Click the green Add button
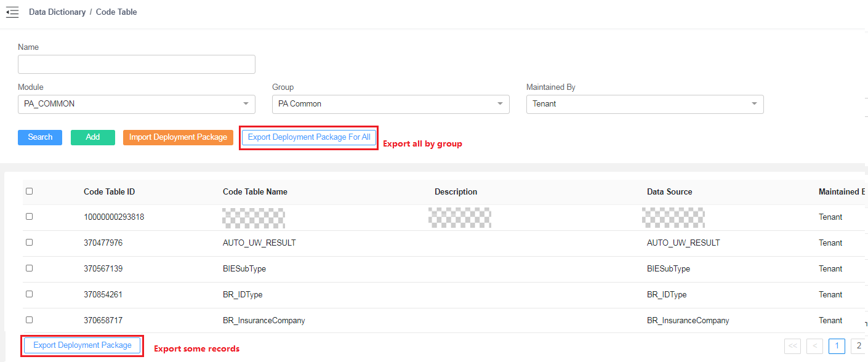 click(93, 137)
